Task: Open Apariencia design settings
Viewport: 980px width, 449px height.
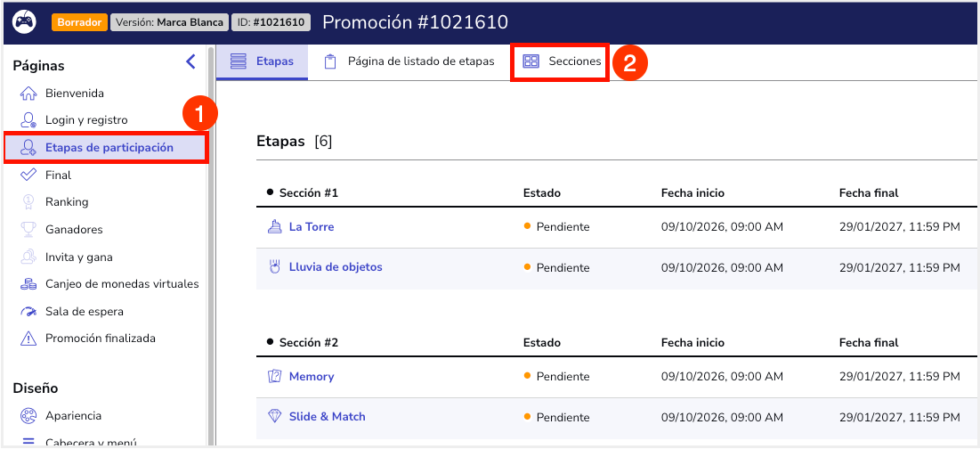Action: pyautogui.click(x=73, y=416)
